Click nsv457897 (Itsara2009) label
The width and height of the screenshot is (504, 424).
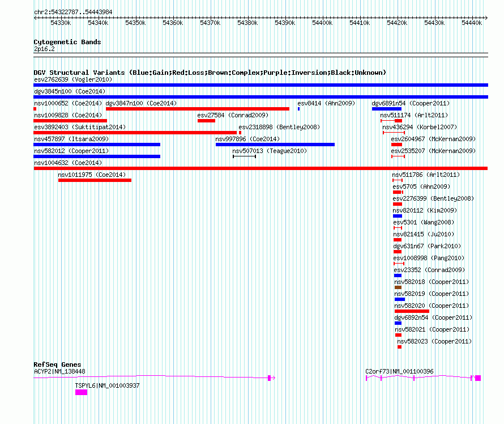pos(71,139)
